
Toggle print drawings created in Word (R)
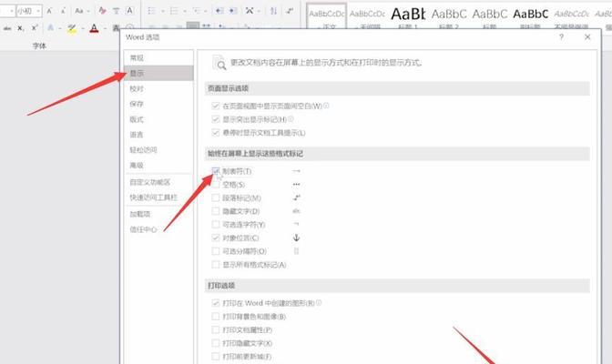216,303
